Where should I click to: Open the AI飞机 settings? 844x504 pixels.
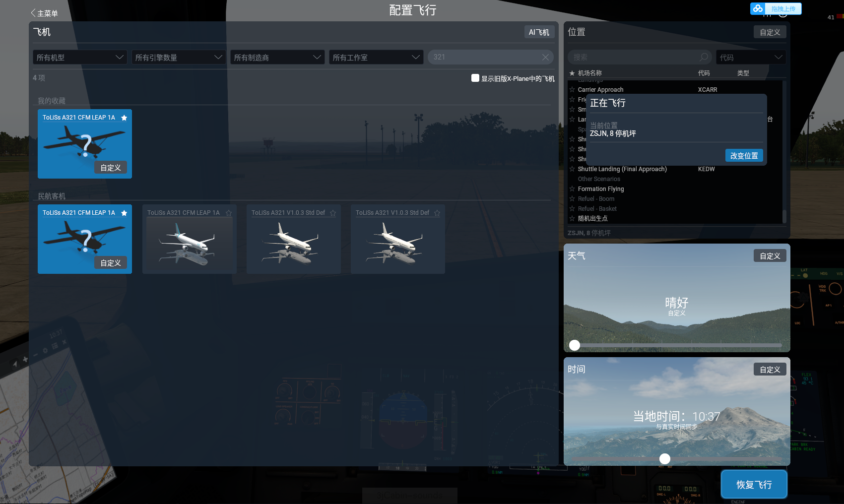539,32
